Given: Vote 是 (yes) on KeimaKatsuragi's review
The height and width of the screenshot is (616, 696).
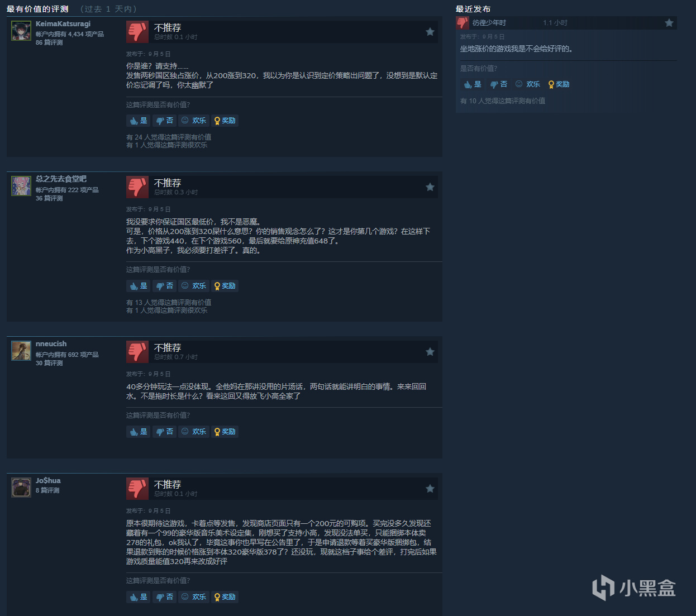Looking at the screenshot, I should [x=139, y=121].
